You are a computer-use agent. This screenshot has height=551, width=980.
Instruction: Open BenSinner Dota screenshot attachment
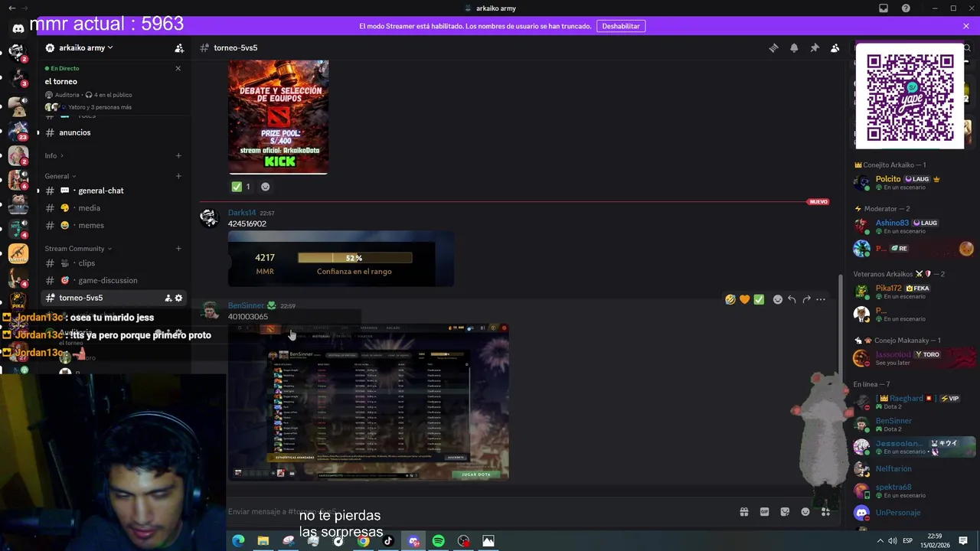[x=368, y=402]
